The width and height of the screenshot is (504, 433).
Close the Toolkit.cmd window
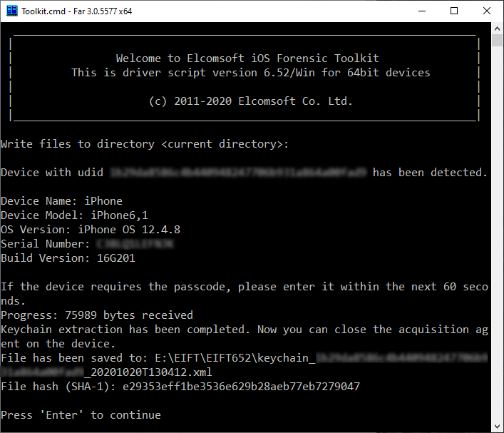click(x=487, y=11)
